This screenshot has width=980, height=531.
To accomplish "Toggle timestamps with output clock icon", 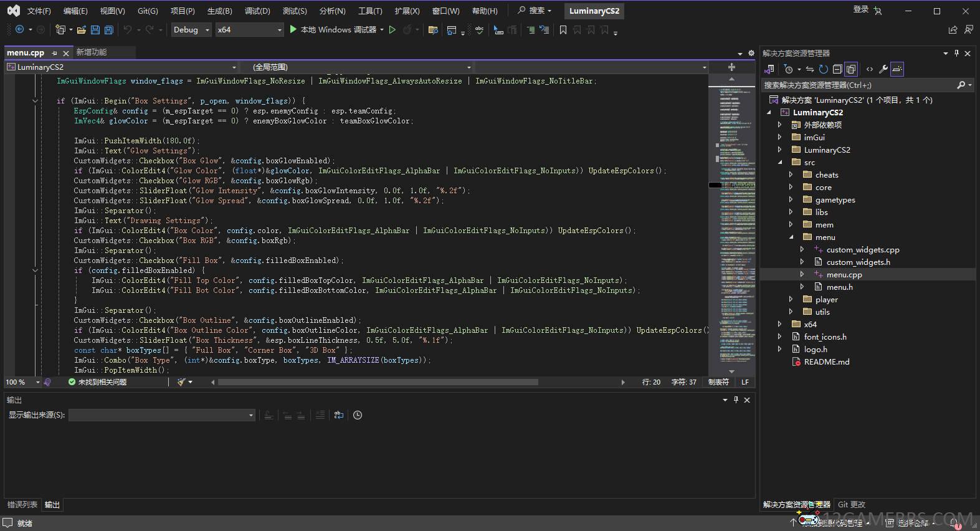I will click(358, 415).
